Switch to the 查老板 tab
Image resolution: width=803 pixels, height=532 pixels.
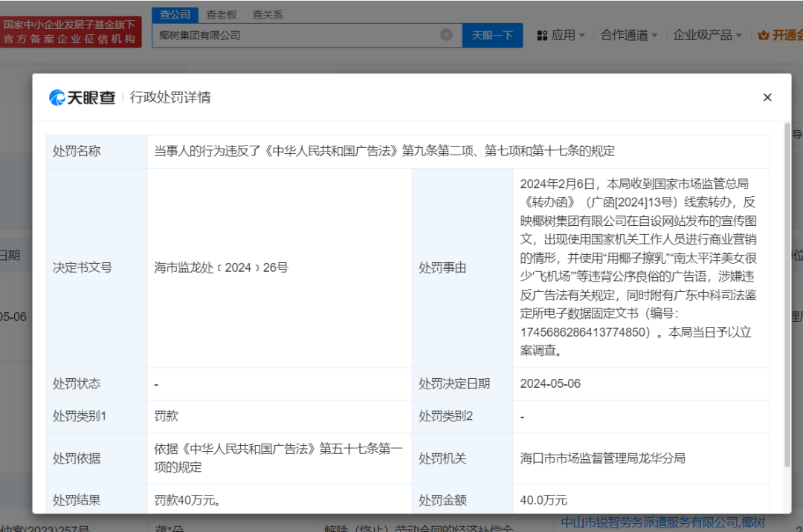click(222, 15)
